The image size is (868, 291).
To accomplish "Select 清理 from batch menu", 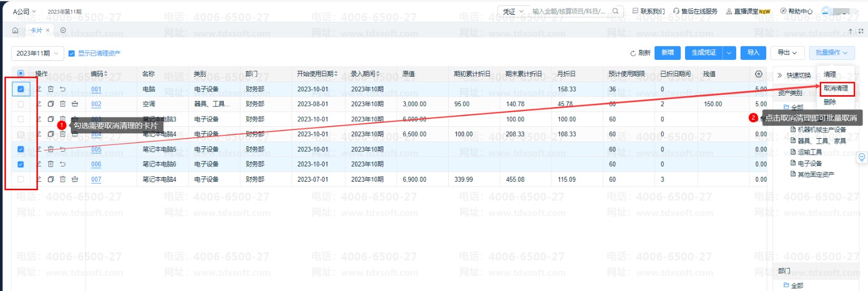I will tap(830, 75).
